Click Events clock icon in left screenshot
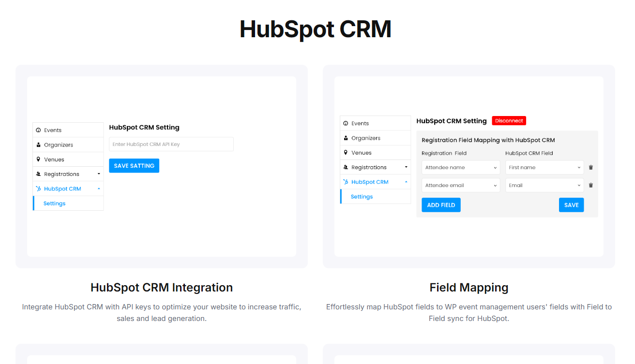The image size is (635, 364). tap(38, 130)
